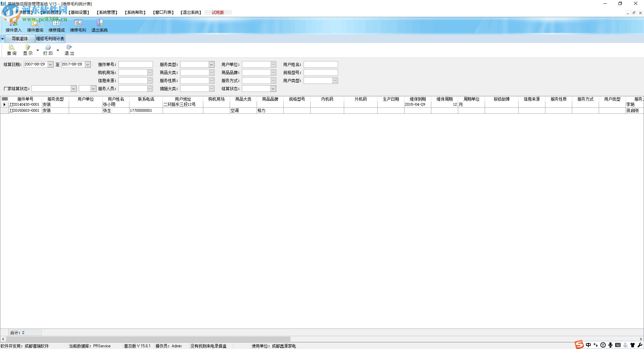Click the 接件单号 column header
Screen dimensions: 644x349
pyautogui.click(x=25, y=99)
